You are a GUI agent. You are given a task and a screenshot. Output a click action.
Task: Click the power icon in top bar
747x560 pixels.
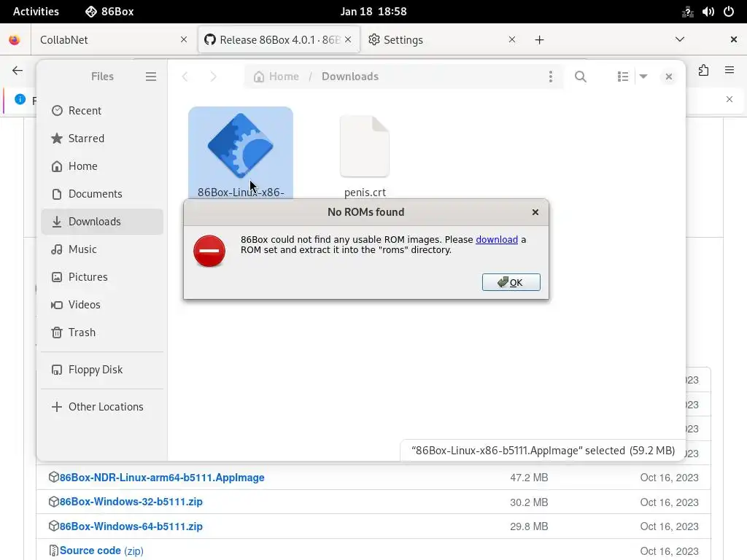tap(729, 12)
